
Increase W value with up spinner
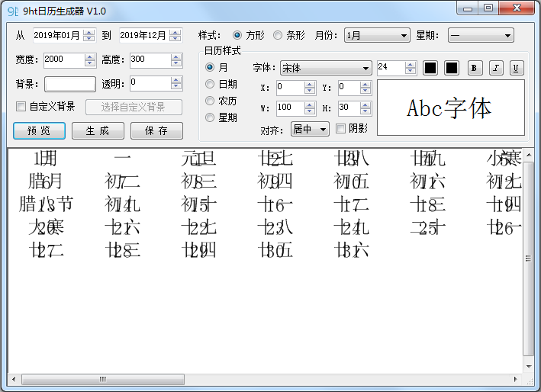pos(310,104)
